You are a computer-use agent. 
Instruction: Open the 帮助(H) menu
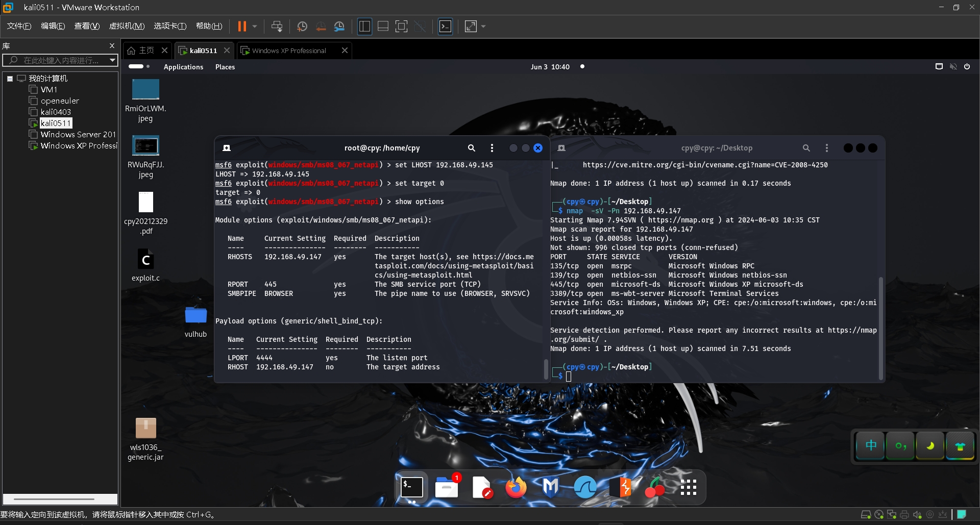click(209, 26)
